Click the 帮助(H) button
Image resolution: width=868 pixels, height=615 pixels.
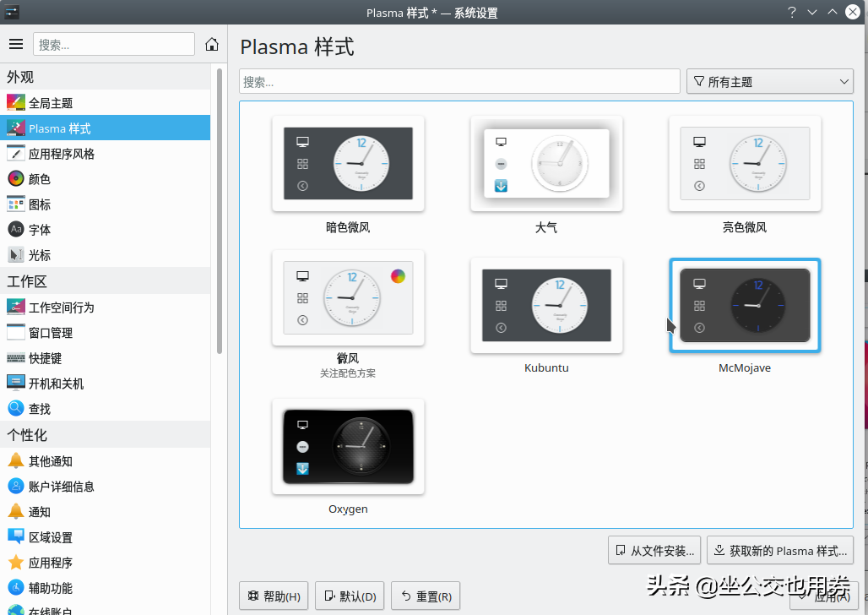(274, 596)
